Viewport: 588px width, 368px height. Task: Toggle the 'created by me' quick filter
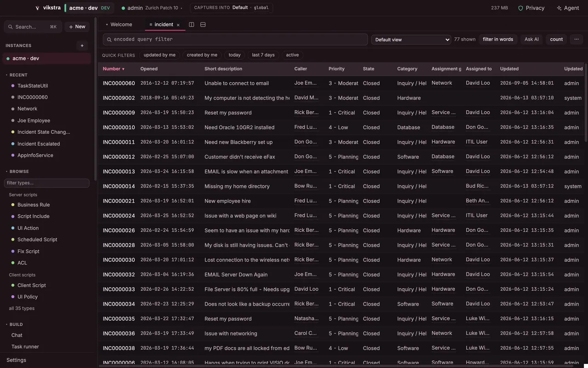click(202, 55)
